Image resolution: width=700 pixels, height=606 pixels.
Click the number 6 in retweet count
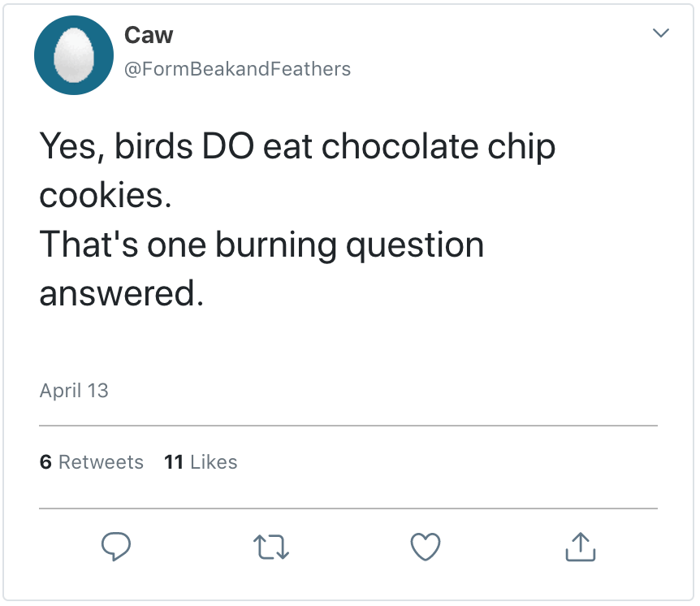click(x=45, y=462)
